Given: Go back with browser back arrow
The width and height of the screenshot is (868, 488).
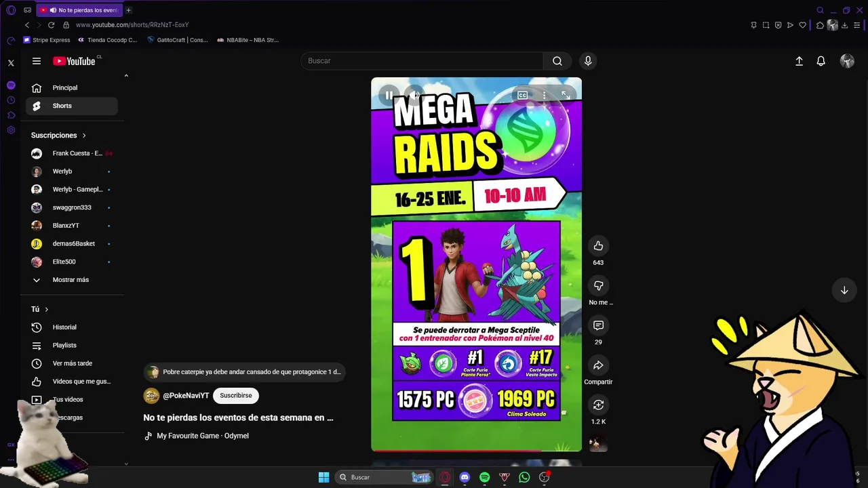Looking at the screenshot, I should 27,25.
